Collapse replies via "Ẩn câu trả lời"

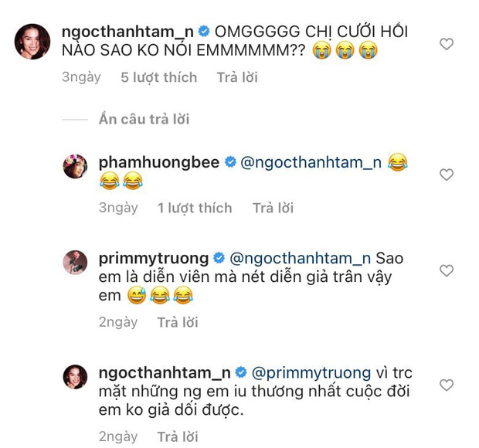click(x=144, y=120)
